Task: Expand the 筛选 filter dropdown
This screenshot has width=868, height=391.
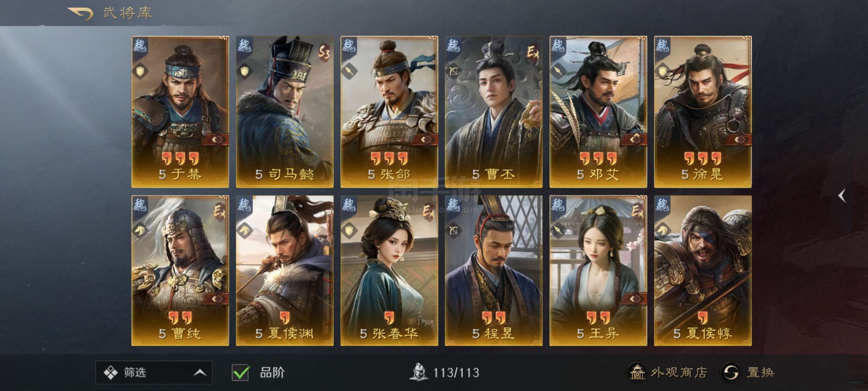Action: [x=154, y=372]
